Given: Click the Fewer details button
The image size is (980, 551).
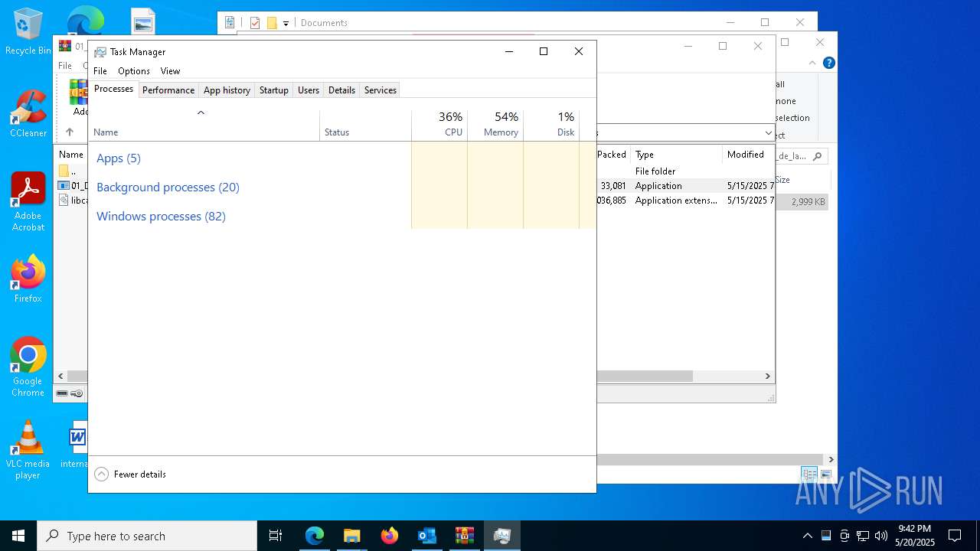Looking at the screenshot, I should (x=130, y=474).
